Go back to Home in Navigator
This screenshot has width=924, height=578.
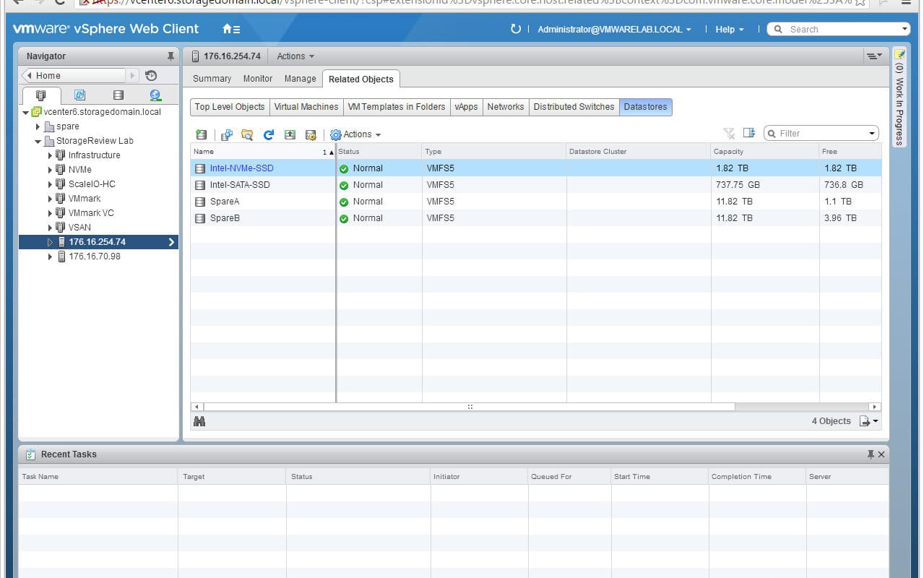point(74,75)
